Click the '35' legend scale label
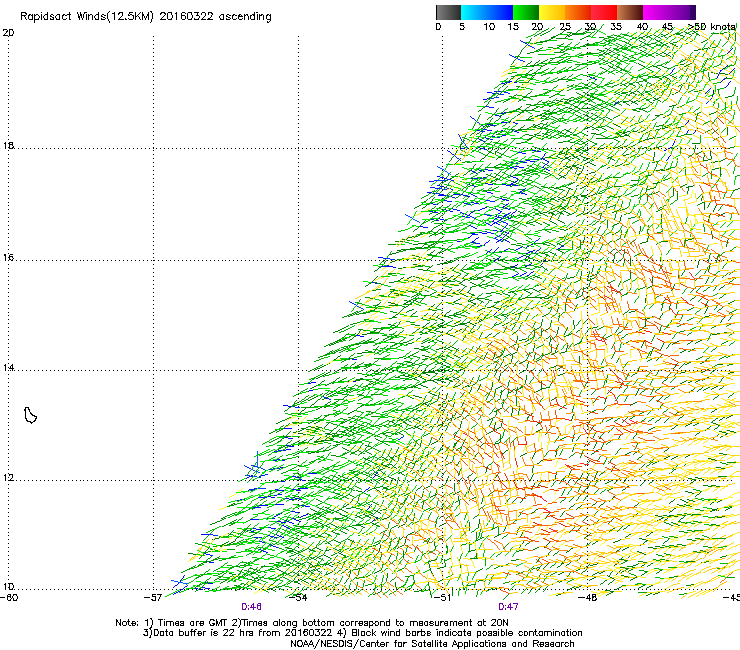This screenshot has height=650, width=740. tap(616, 27)
